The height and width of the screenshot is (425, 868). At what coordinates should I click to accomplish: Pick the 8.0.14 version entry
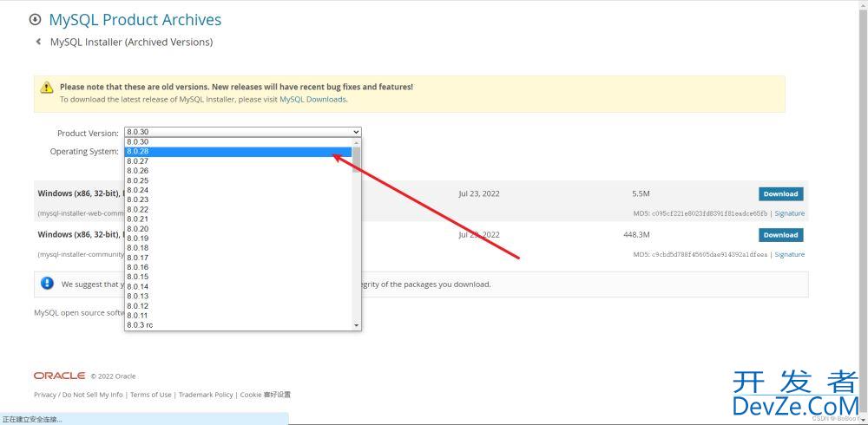[238, 286]
